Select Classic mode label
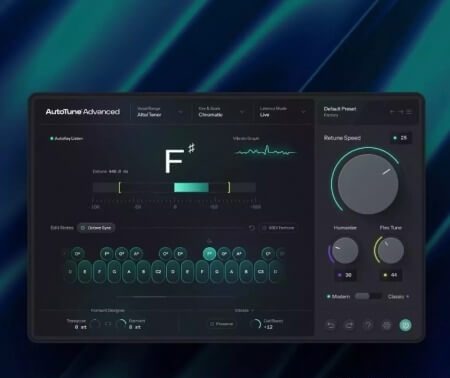Image resolution: width=450 pixels, height=378 pixels. (x=396, y=296)
